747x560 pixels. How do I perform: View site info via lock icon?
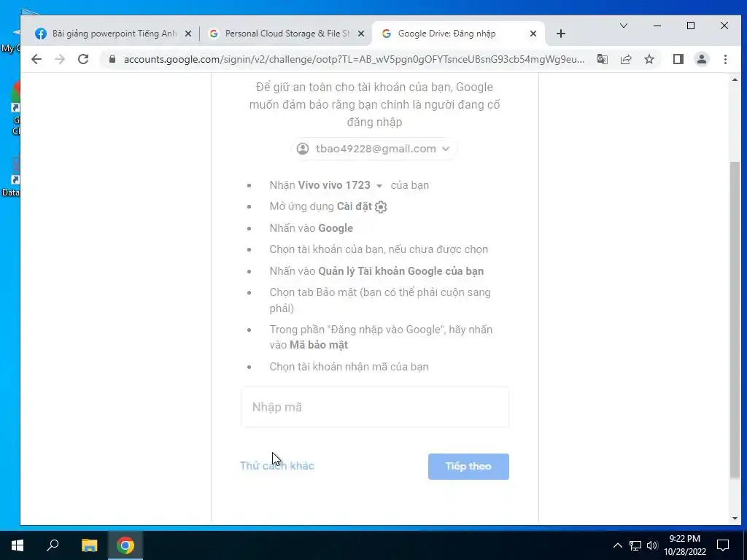coord(112,59)
